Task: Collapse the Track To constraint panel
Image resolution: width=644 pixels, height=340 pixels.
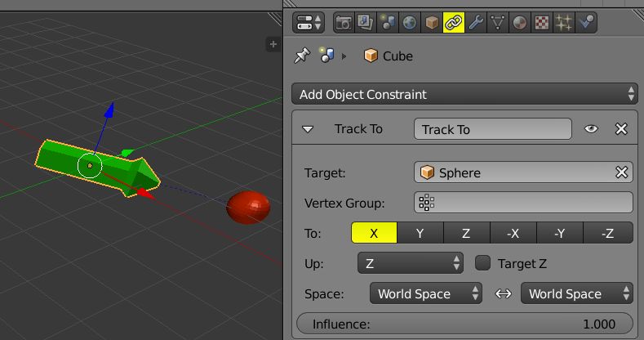Action: coord(308,129)
